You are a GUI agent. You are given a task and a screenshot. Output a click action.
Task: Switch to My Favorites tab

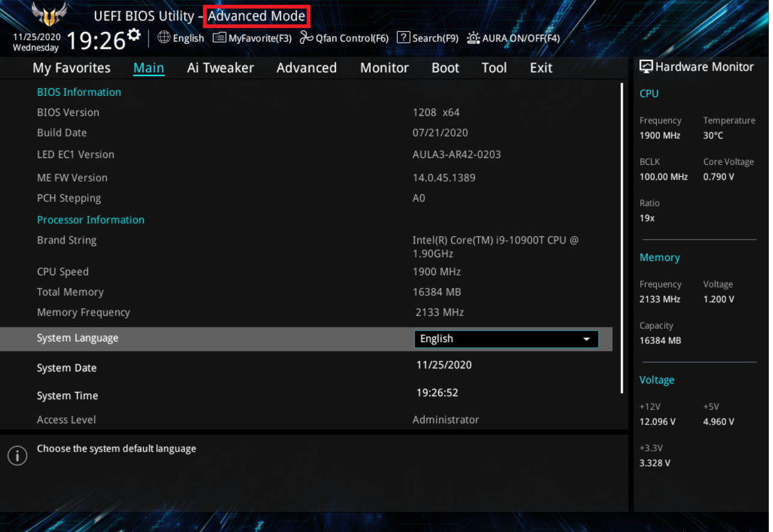[x=72, y=68]
